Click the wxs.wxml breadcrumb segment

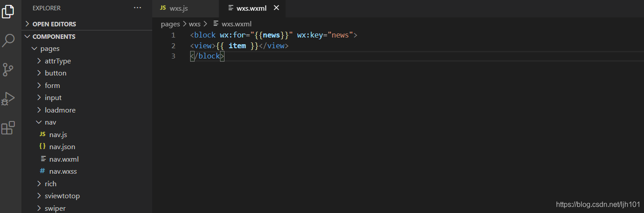tap(237, 24)
